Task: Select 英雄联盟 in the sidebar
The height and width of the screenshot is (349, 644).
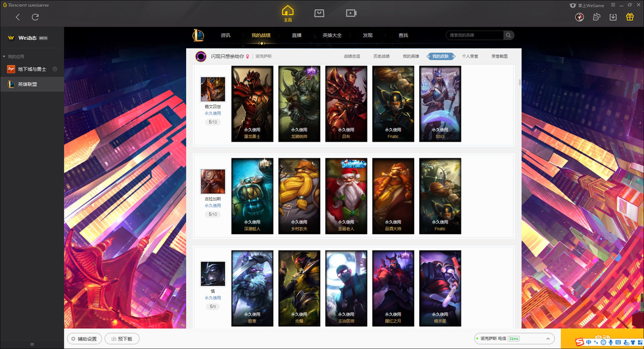Action: click(x=32, y=84)
